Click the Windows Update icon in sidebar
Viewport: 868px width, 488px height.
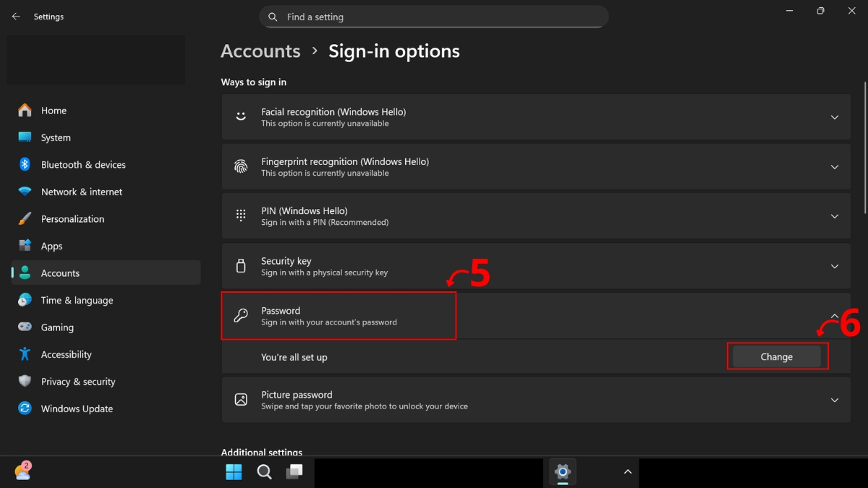coord(24,408)
